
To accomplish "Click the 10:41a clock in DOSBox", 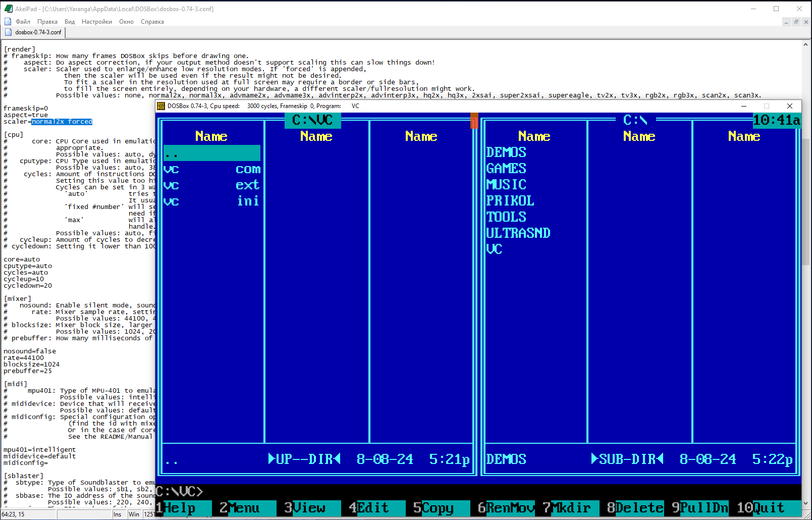I will point(777,120).
